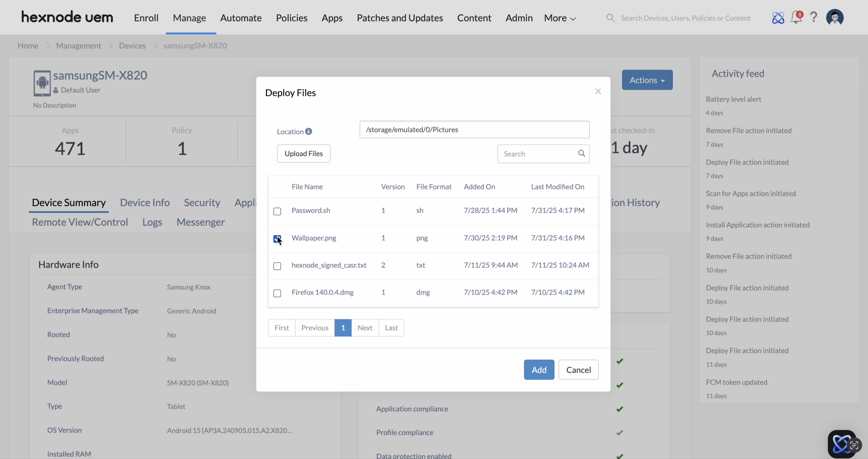The height and width of the screenshot is (459, 868).
Task: Go to Home breadcrumb
Action: [x=28, y=45]
